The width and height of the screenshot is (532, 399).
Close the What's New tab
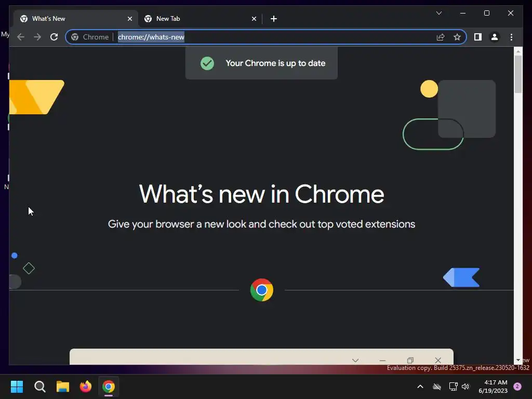[129, 19]
